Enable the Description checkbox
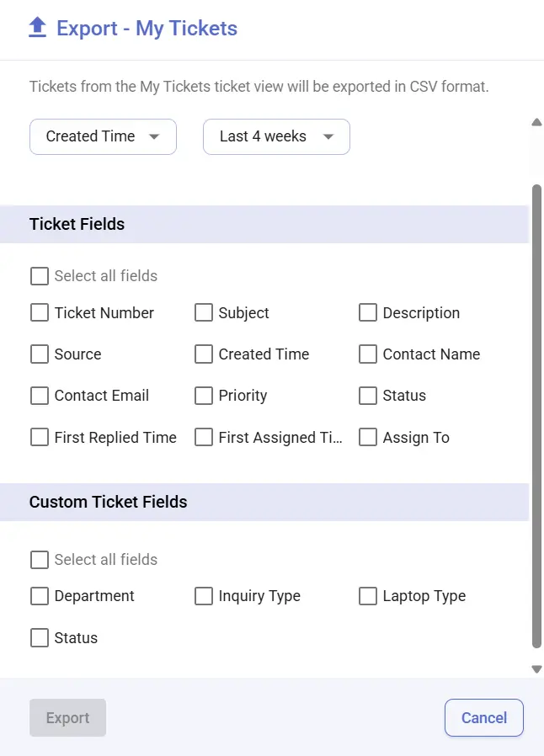544x756 pixels. point(367,312)
